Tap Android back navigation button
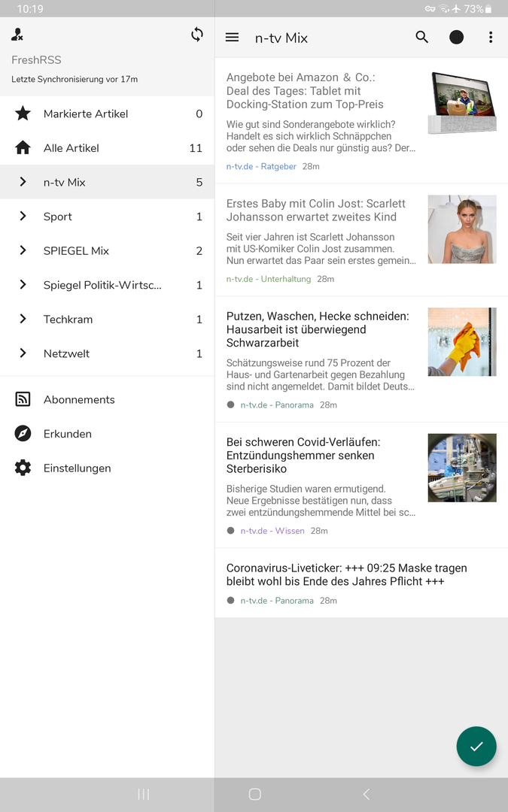Screen dimensions: 508x812 (366, 794)
